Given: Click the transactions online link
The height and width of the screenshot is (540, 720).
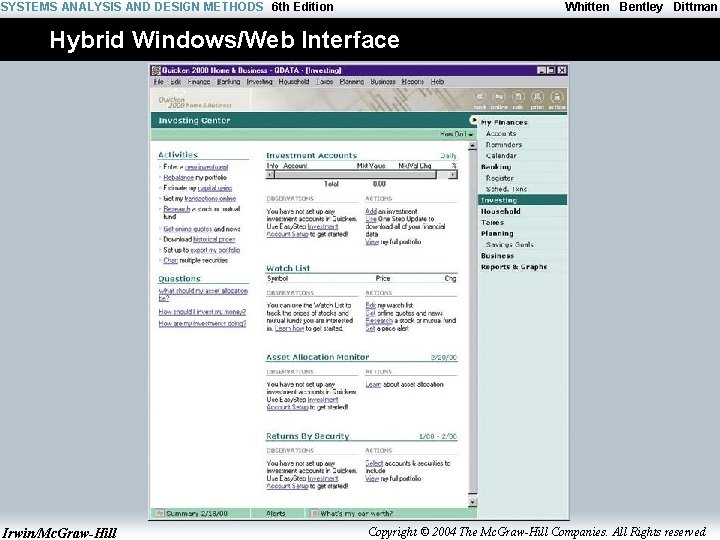Looking at the screenshot, I should coord(210,199).
